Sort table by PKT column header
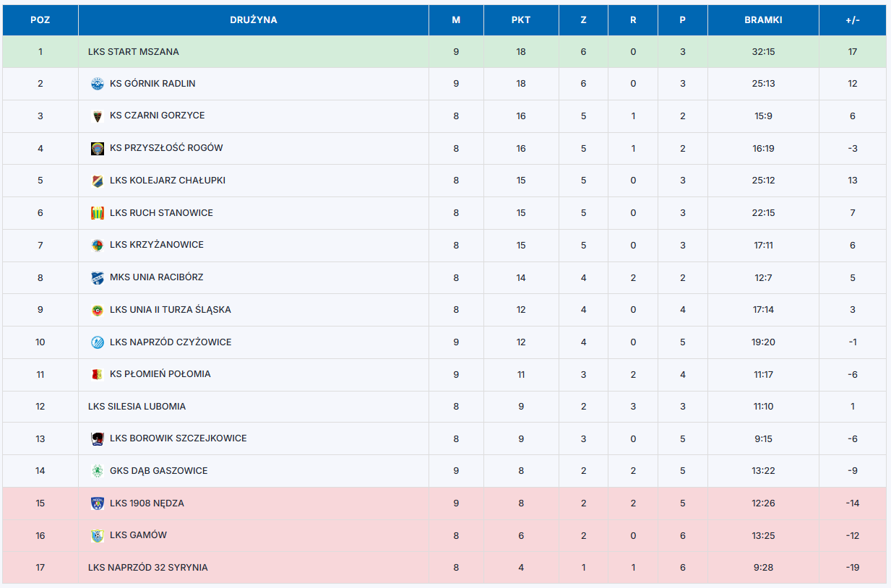 point(520,20)
